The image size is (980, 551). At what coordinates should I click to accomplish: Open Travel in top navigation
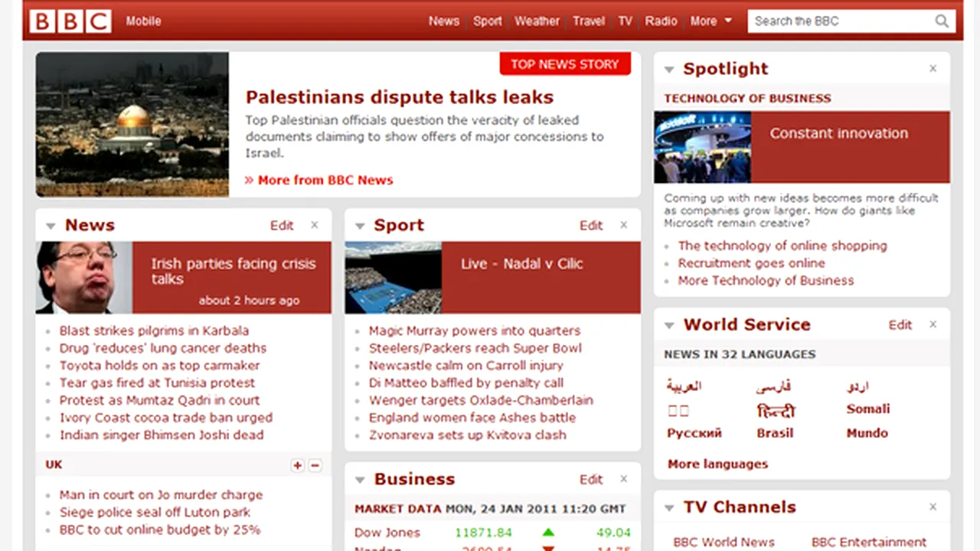pos(589,21)
